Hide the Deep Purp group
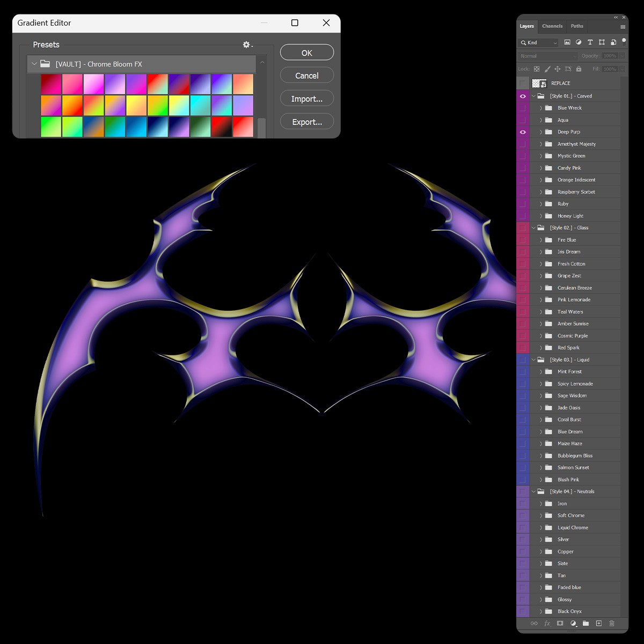This screenshot has height=644, width=644. [x=523, y=132]
